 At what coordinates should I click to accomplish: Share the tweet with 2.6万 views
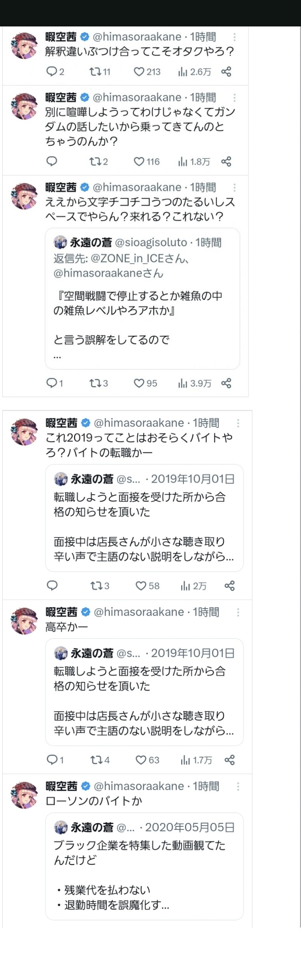click(226, 72)
